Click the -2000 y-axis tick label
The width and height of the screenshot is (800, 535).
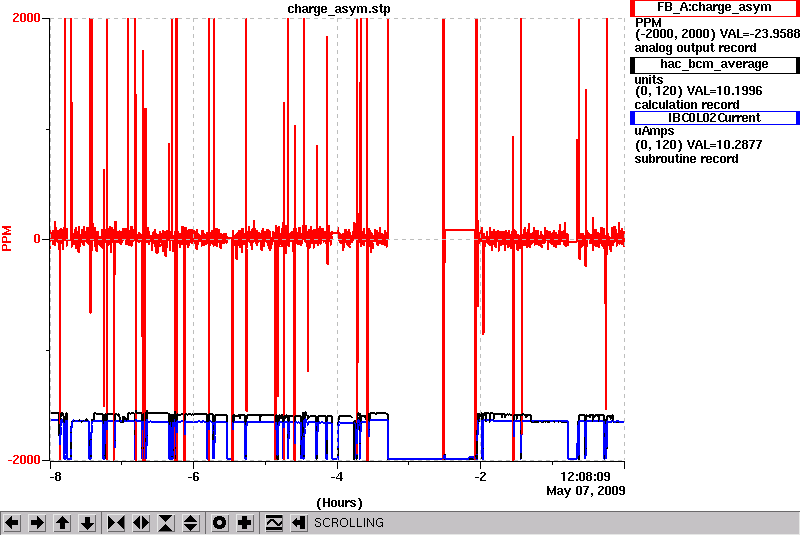(x=23, y=460)
